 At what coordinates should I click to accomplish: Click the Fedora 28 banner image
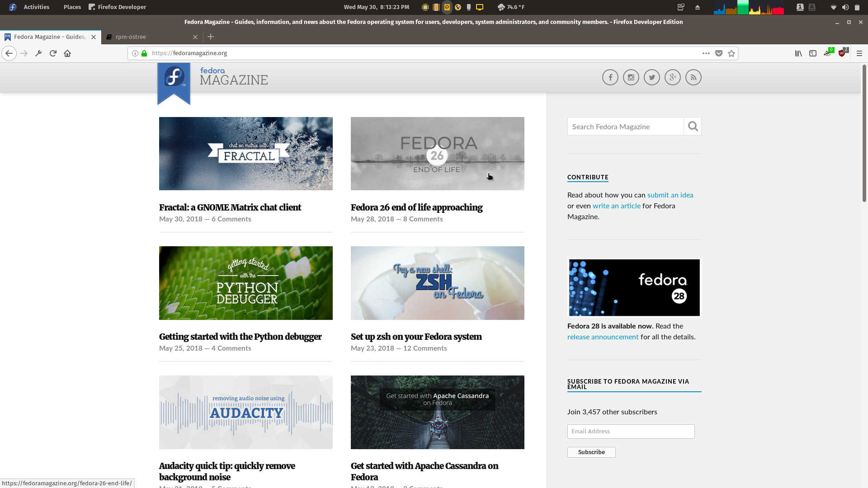point(634,288)
